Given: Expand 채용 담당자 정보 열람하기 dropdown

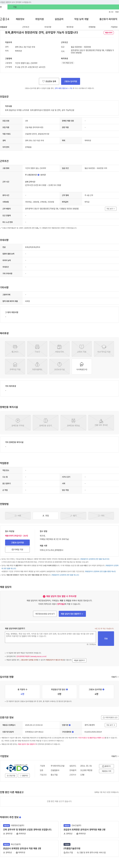Looking at the screenshot, I should point(72,614).
